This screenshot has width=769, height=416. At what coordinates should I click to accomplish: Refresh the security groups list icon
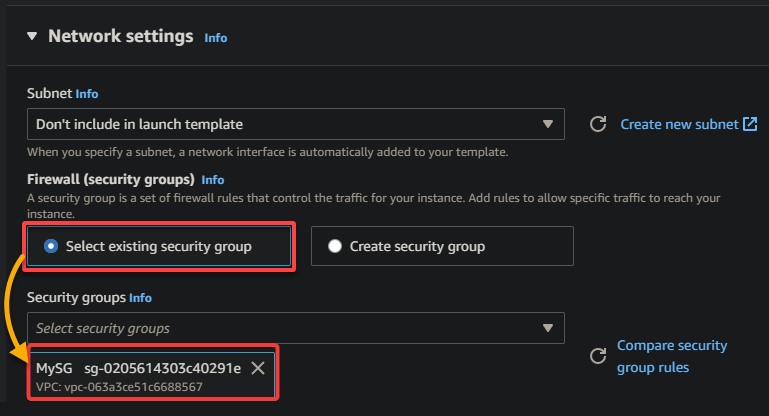pyautogui.click(x=598, y=356)
